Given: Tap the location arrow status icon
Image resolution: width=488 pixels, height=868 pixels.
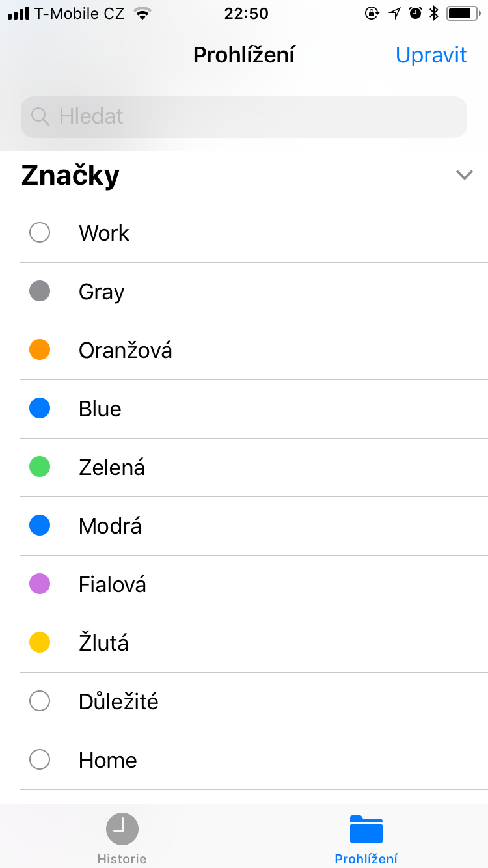Looking at the screenshot, I should 394,13.
